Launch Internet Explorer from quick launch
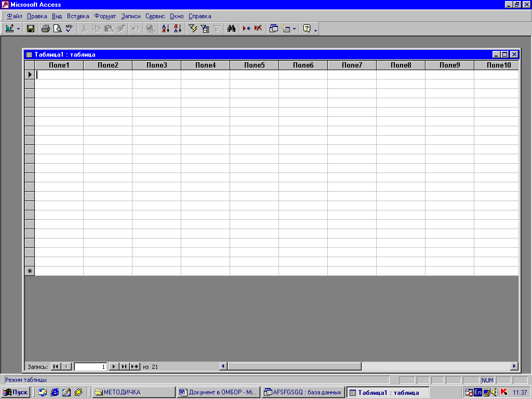The height and width of the screenshot is (399, 532). pyautogui.click(x=54, y=392)
